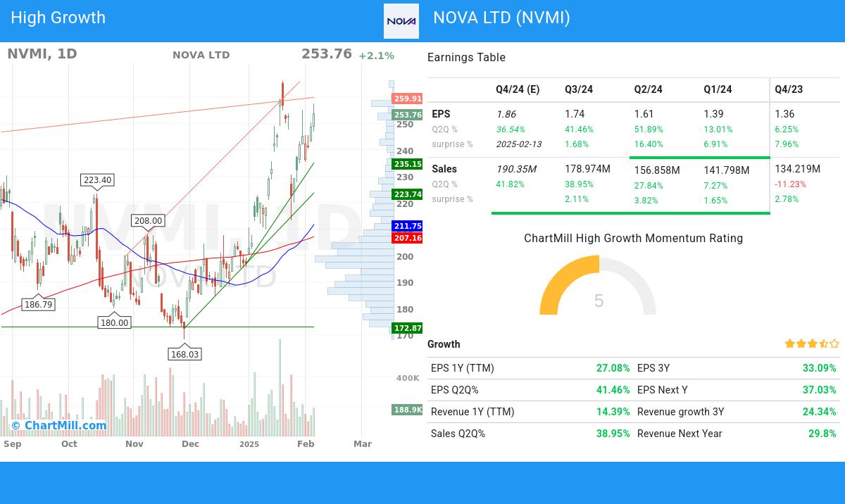The image size is (845, 504).
Task: Click the 41.82% estimated sales Q2Q value
Action: [x=510, y=184]
